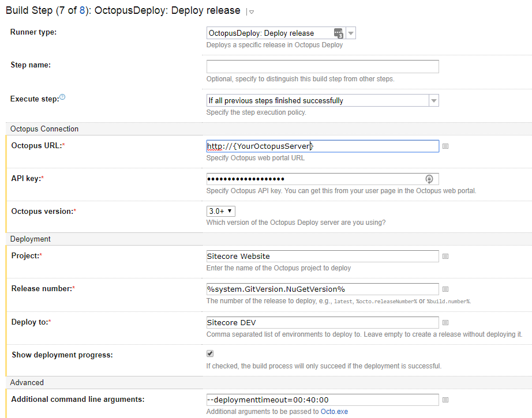The image size is (532, 418).
Task: Open parameter picker beside Deploy to field
Action: pos(445,322)
